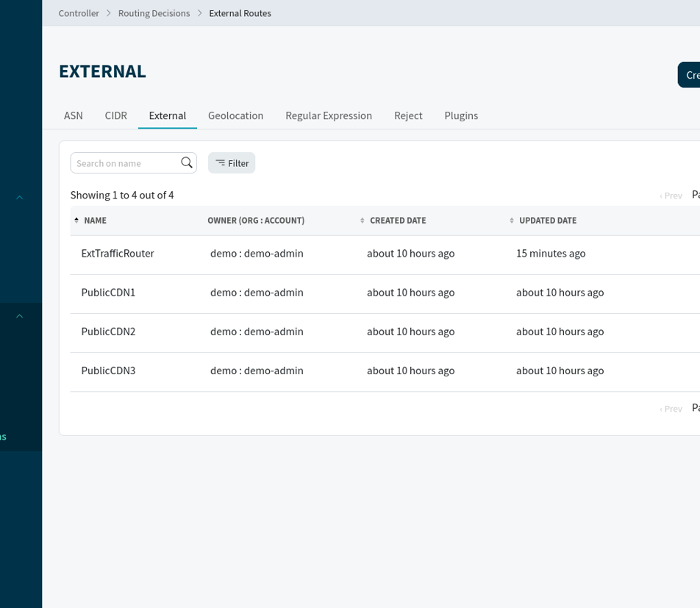Screen dimensions: 700x608
Task: Select the Regular Expression tab
Action: coord(329,115)
